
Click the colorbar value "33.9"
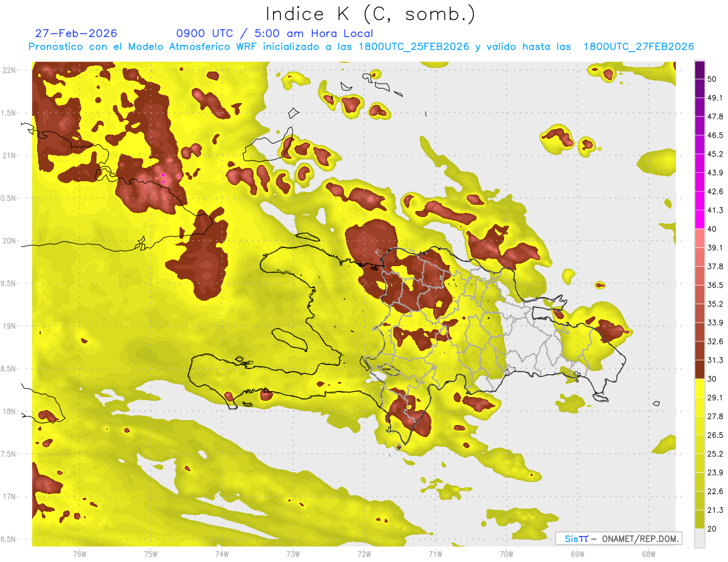(715, 323)
